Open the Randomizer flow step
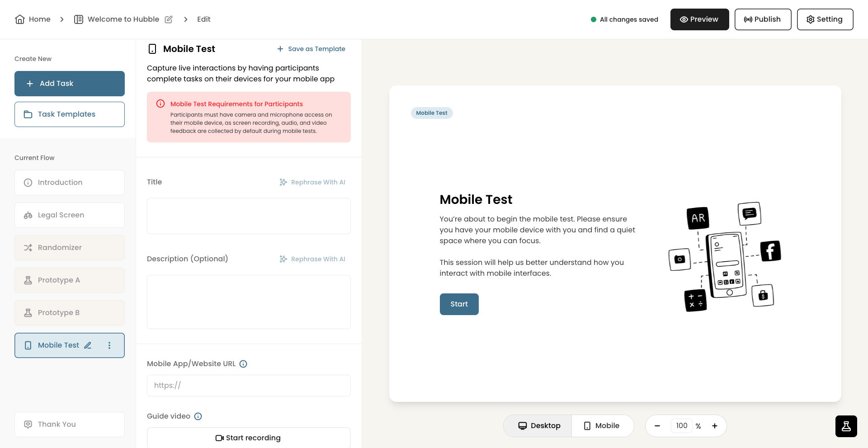This screenshot has width=868, height=448. tap(70, 248)
